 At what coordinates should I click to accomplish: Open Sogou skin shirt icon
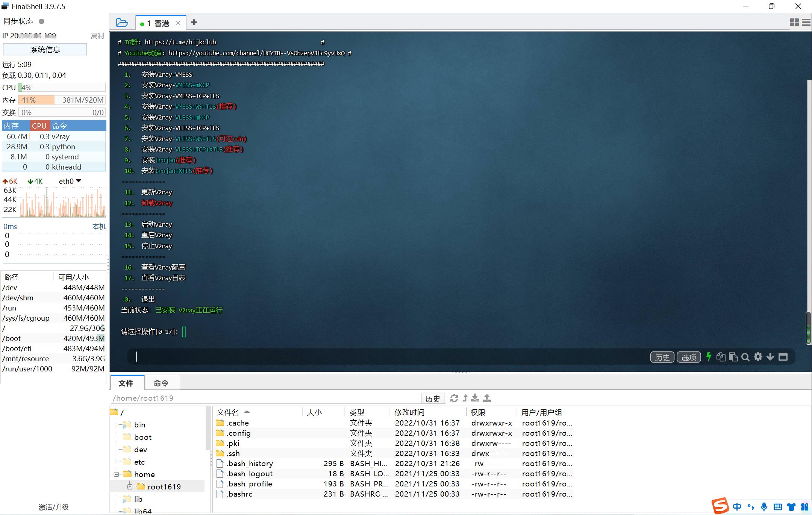click(x=791, y=507)
